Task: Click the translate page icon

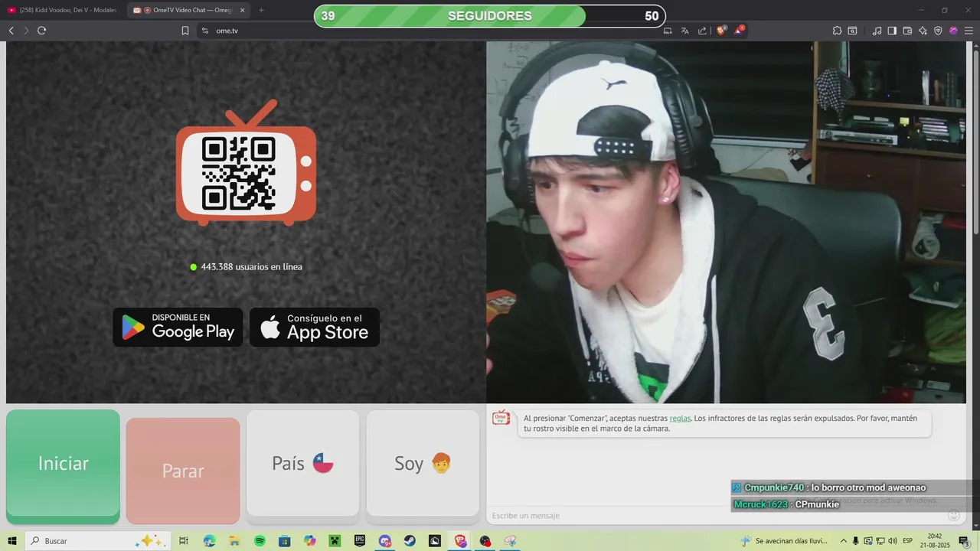Action: [684, 31]
